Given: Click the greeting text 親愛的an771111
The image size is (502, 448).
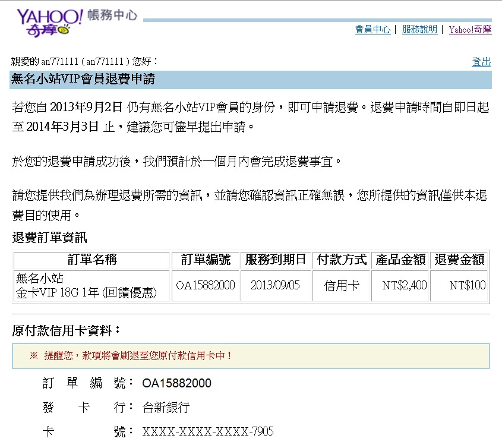Looking at the screenshot, I should (x=84, y=61).
